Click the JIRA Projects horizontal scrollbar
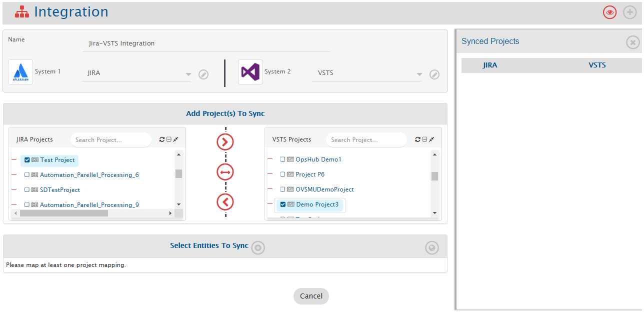Screen dimensions: 644x324 (64, 213)
